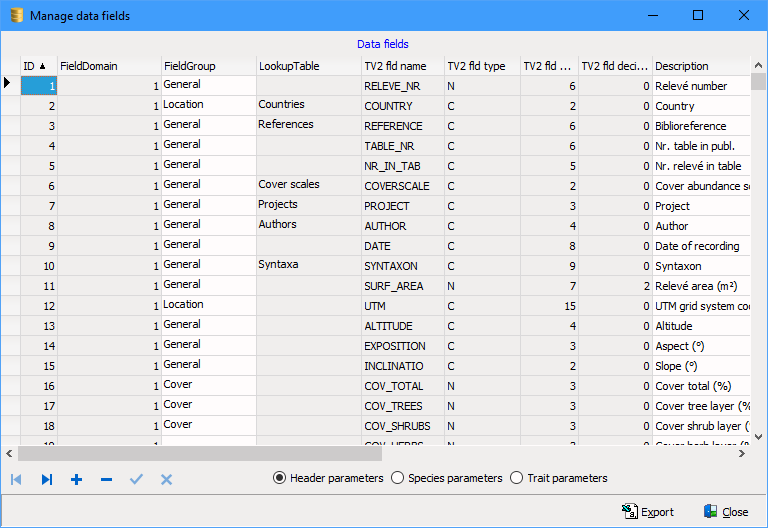The height and width of the screenshot is (528, 768).
Task: Click the checkmark icon to post edits
Action: [x=136, y=480]
